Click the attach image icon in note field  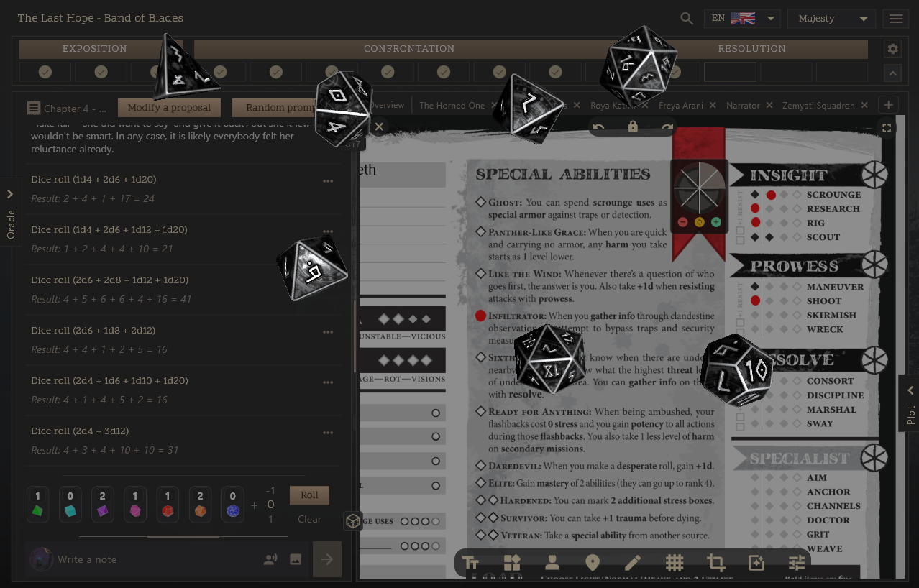coord(296,559)
